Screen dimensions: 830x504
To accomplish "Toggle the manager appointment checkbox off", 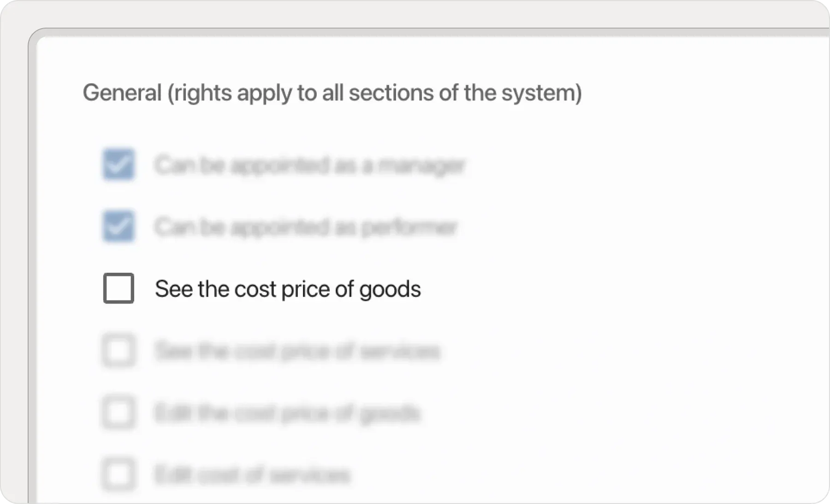I will click(x=118, y=165).
